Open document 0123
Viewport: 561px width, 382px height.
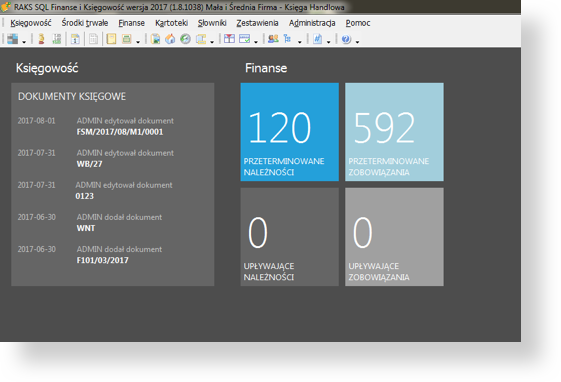pos(84,196)
